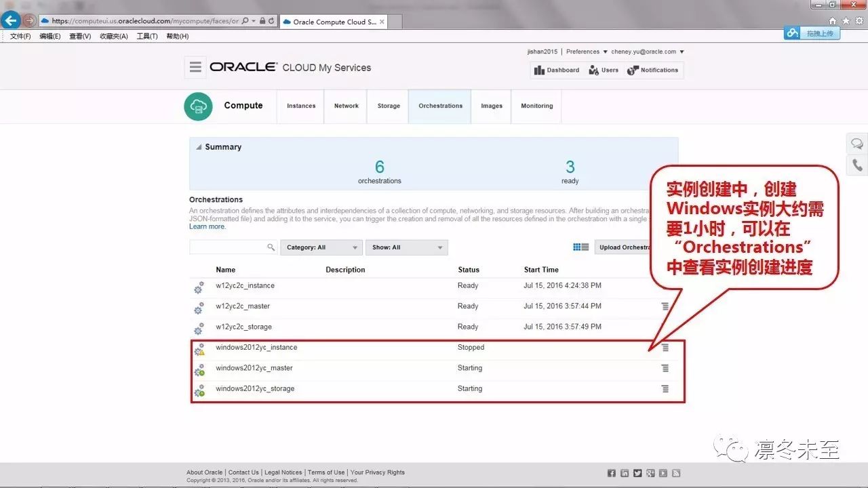Open the Notifications button
The width and height of the screenshot is (868, 488).
(x=653, y=70)
